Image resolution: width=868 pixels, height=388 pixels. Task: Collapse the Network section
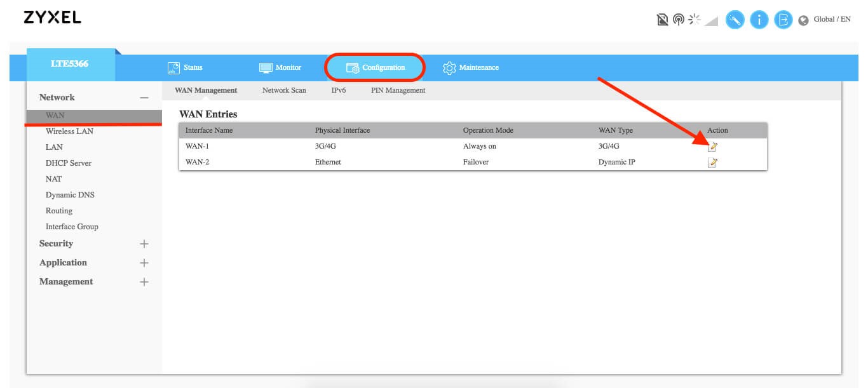pyautogui.click(x=144, y=98)
